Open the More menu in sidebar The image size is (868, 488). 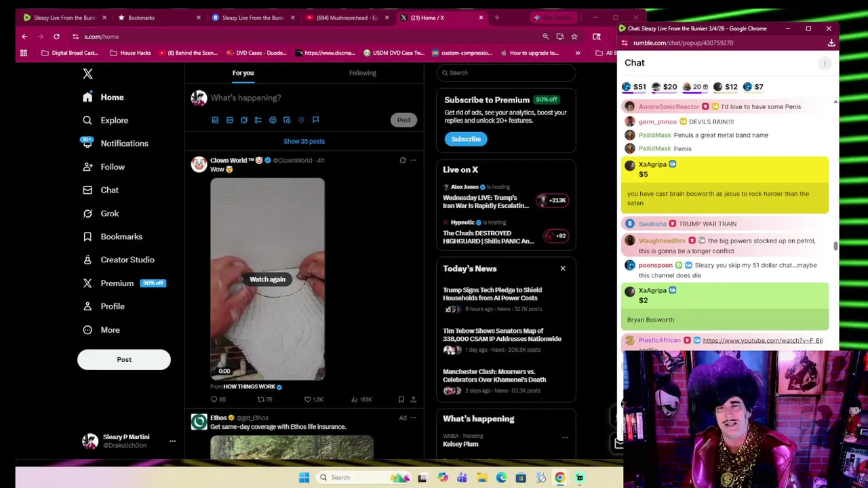coord(101,330)
